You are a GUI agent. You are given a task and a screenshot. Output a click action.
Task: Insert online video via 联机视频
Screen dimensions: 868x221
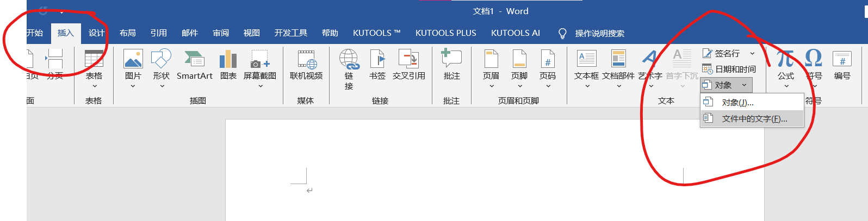pos(306,65)
